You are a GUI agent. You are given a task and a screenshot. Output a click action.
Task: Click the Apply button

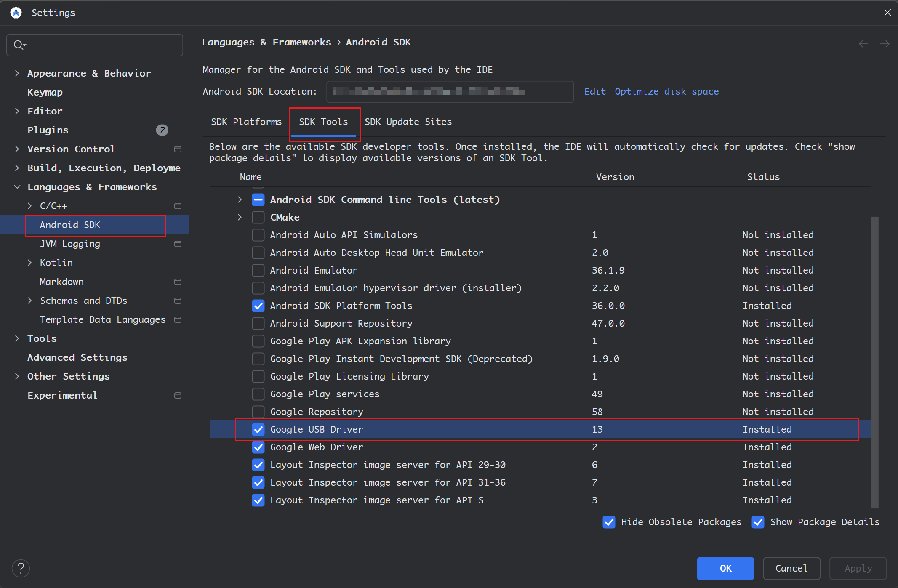(858, 568)
